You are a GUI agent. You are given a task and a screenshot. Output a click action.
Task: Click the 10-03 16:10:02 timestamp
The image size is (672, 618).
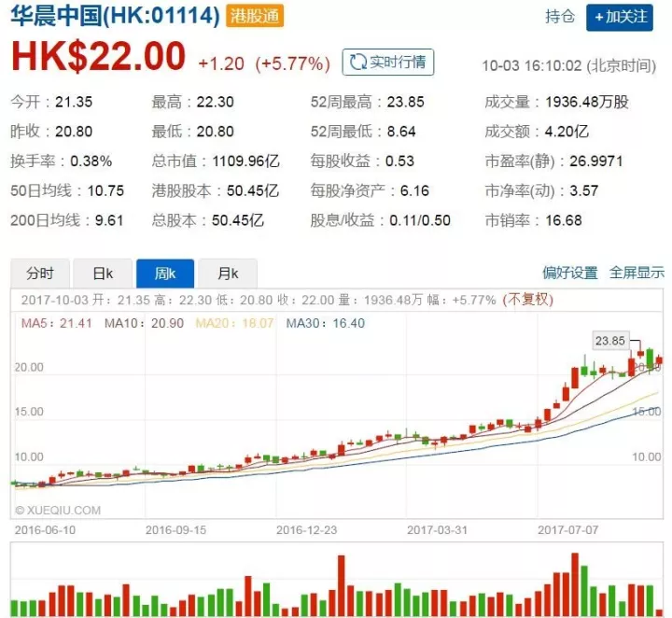(x=568, y=65)
